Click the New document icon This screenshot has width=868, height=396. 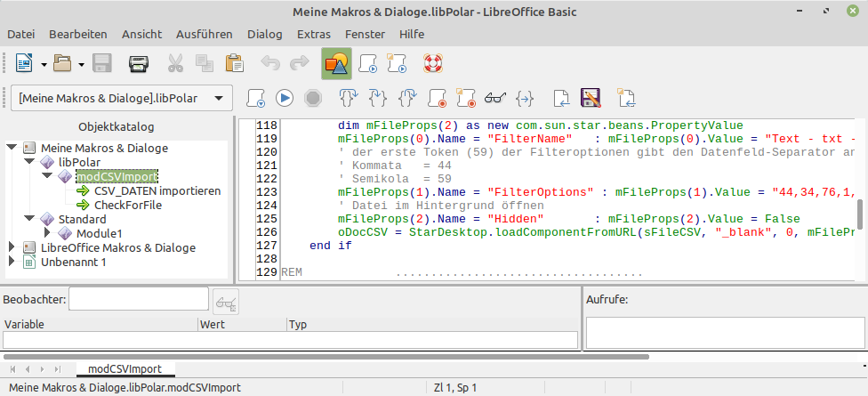[24, 64]
